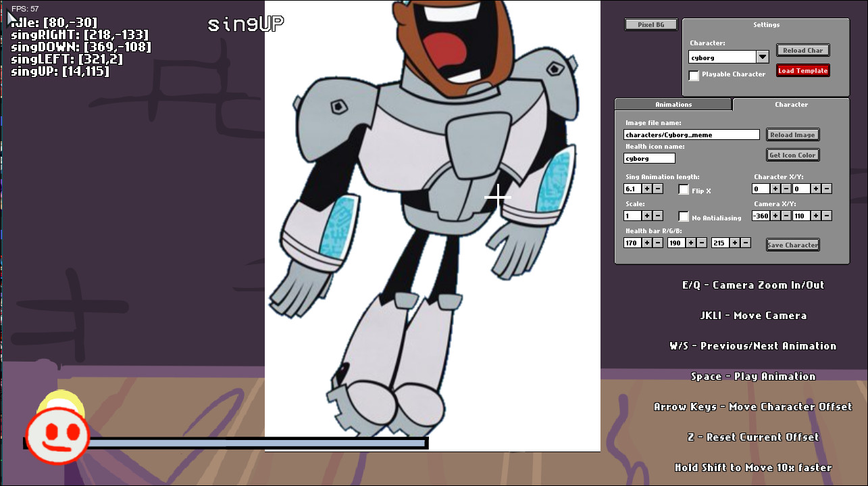Enable the No Antialiasing checkbox
Screen dimensions: 868x486
pyautogui.click(x=684, y=217)
